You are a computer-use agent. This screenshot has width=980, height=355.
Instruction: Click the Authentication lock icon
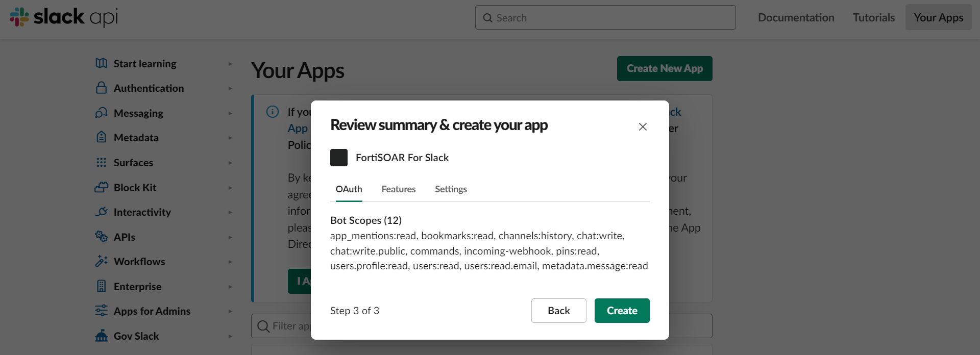(x=101, y=88)
